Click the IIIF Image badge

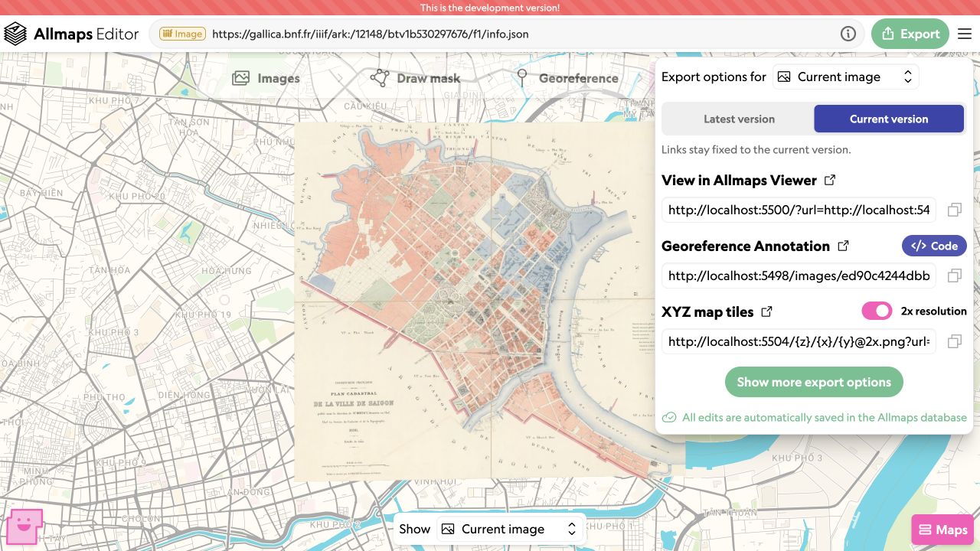tap(182, 34)
